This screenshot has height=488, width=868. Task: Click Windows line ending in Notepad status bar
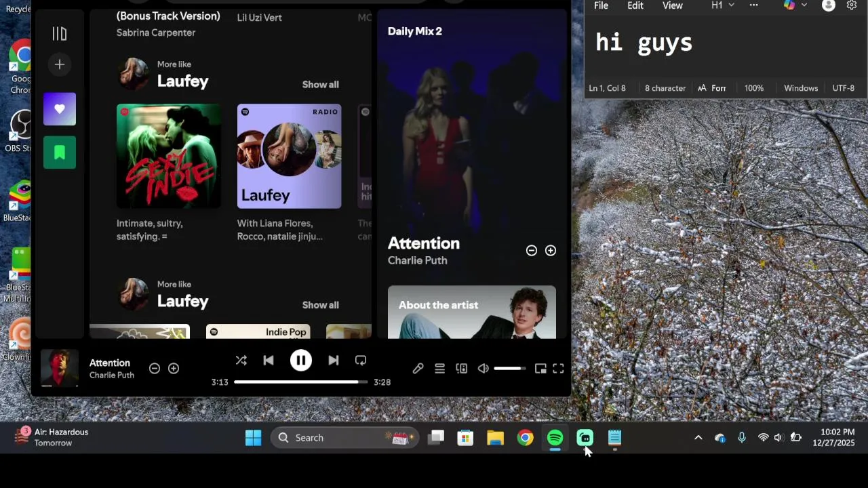click(801, 88)
